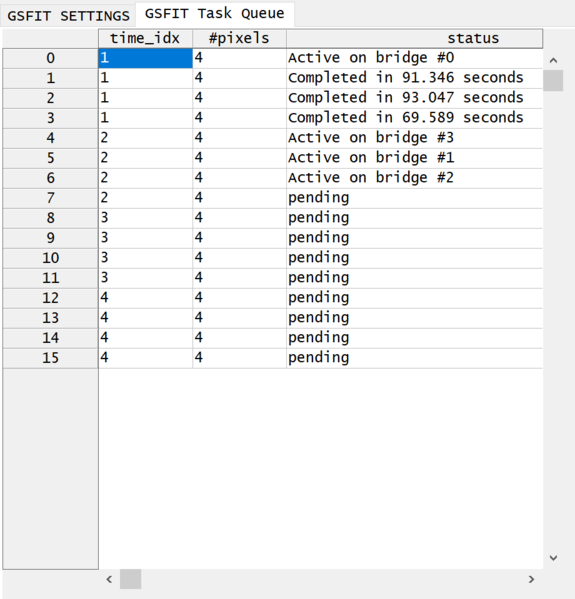Image resolution: width=575 pixels, height=599 pixels.
Task: Click the vertical scrollbar up arrow
Action: point(553,60)
